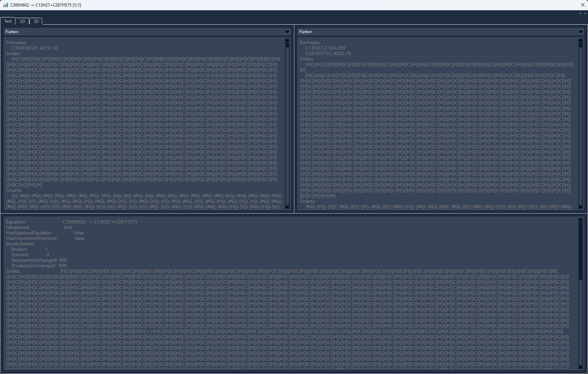Click the reactant panel scrollbar thumb
Image resolution: width=588 pixels, height=374 pixels.
coord(287,45)
